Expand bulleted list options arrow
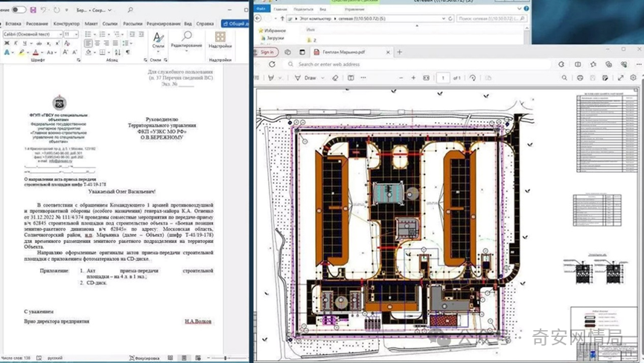The height and width of the screenshot is (363, 644). click(x=95, y=34)
